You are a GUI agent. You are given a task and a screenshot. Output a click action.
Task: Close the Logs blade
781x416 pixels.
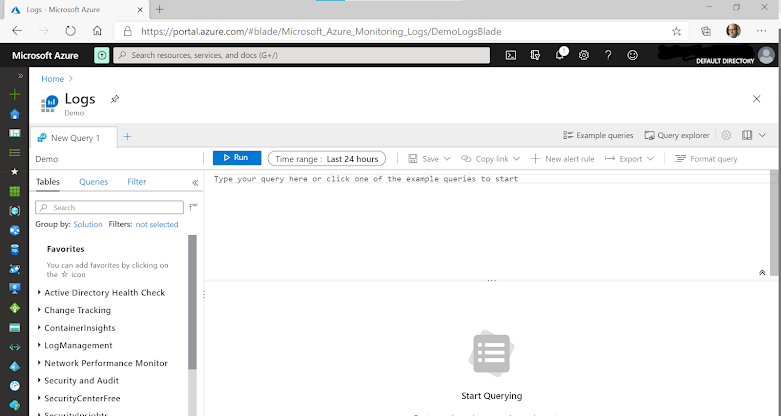tap(757, 99)
